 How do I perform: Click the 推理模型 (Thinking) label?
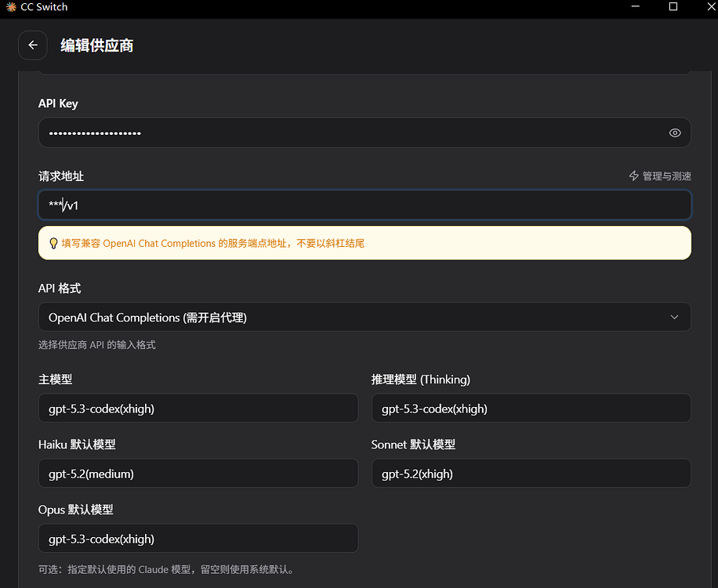click(x=421, y=379)
